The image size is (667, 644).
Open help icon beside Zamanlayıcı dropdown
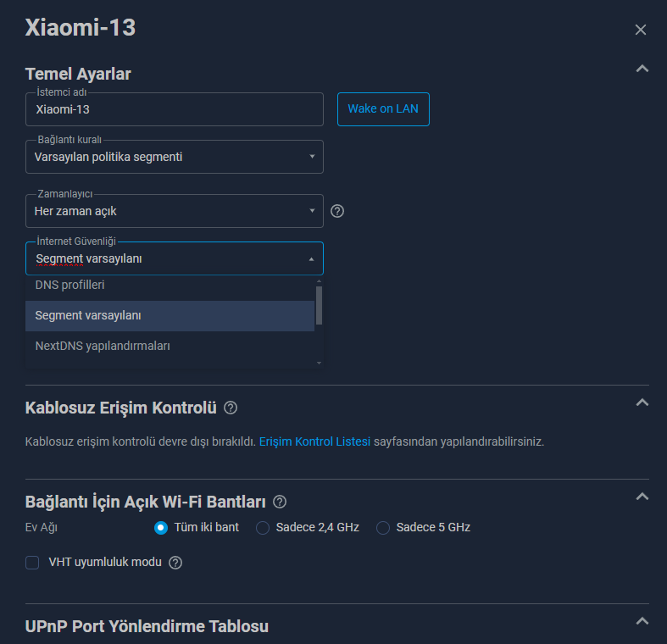[337, 211]
